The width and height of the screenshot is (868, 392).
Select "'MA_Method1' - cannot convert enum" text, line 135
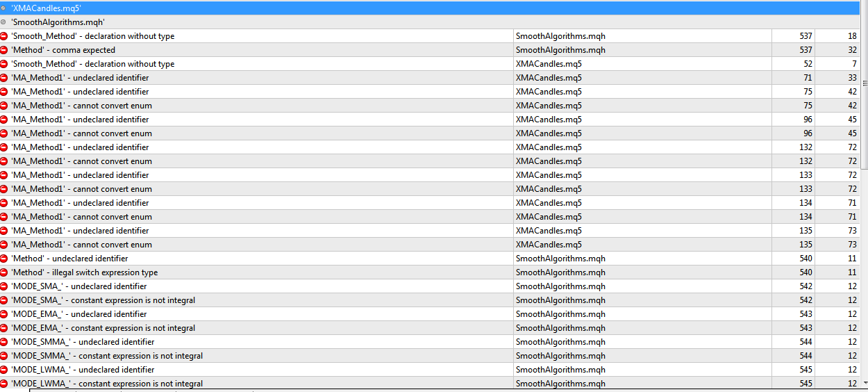pos(81,244)
